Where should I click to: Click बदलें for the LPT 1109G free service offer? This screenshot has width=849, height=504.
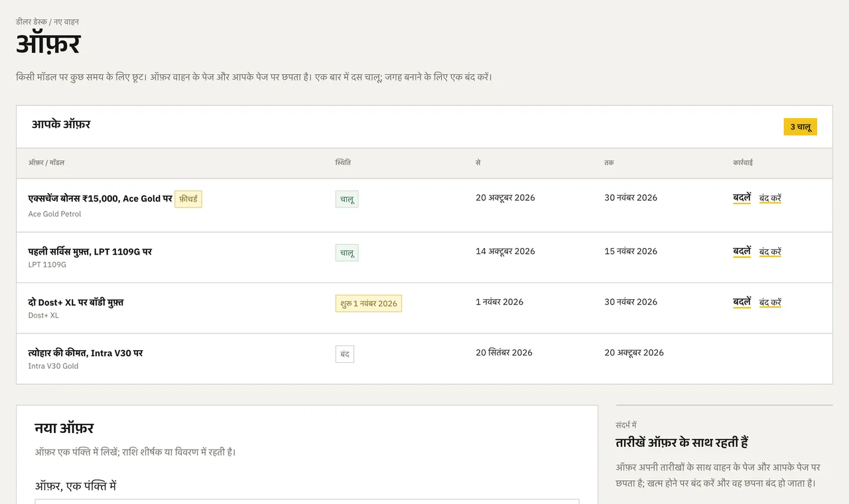click(742, 251)
